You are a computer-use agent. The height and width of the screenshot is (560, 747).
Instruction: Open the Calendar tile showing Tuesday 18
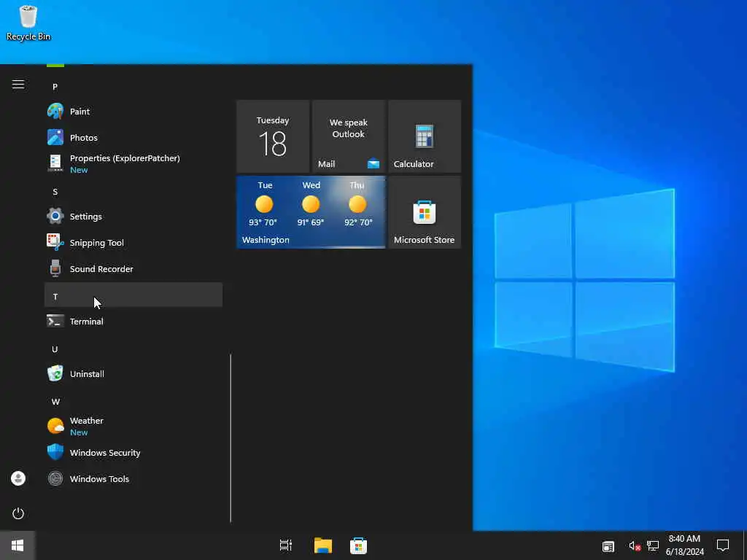point(273,136)
